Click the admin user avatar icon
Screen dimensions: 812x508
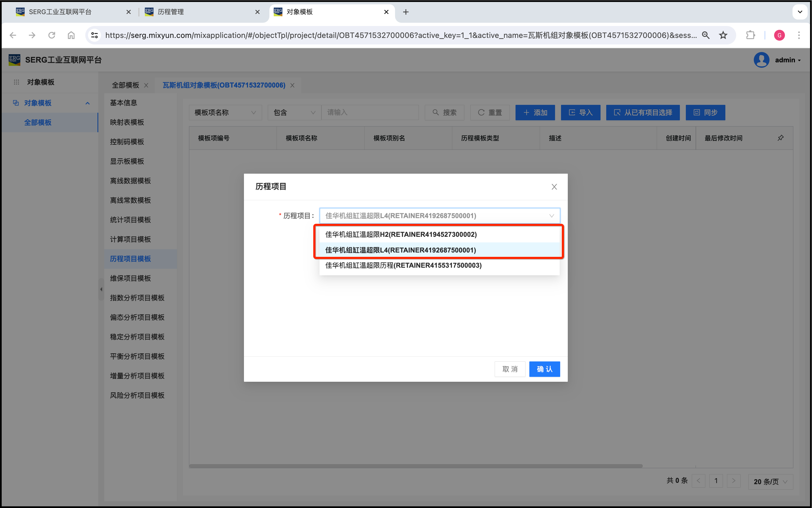pos(761,60)
